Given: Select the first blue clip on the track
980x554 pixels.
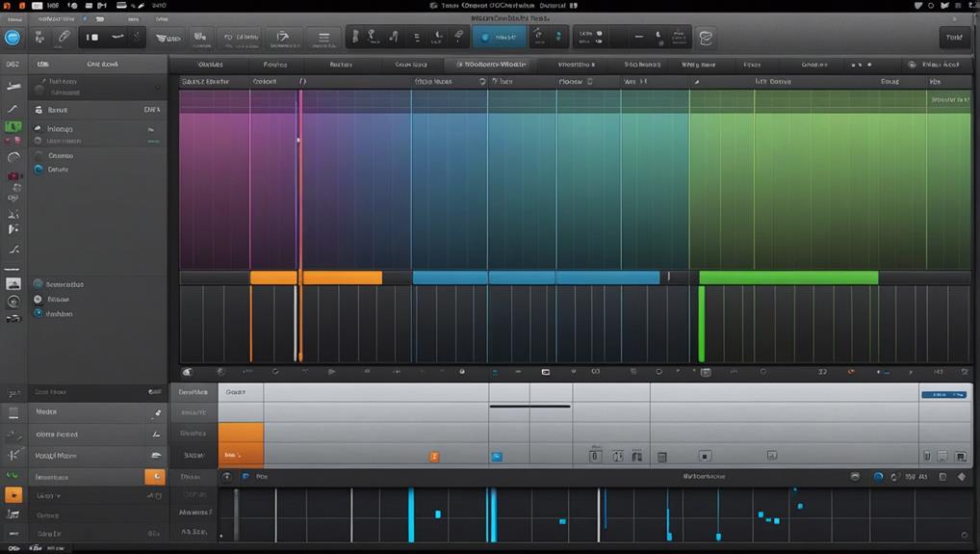Looking at the screenshot, I should pyautogui.click(x=450, y=277).
